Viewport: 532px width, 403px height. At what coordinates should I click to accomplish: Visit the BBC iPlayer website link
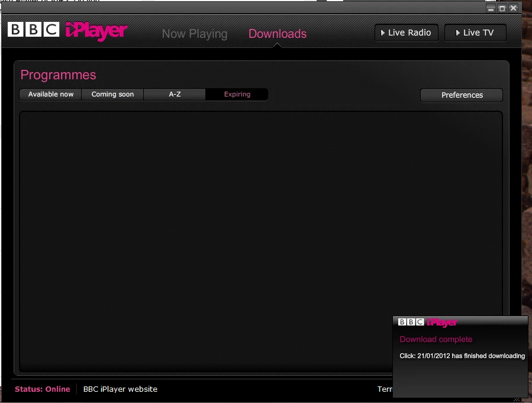pyautogui.click(x=120, y=389)
